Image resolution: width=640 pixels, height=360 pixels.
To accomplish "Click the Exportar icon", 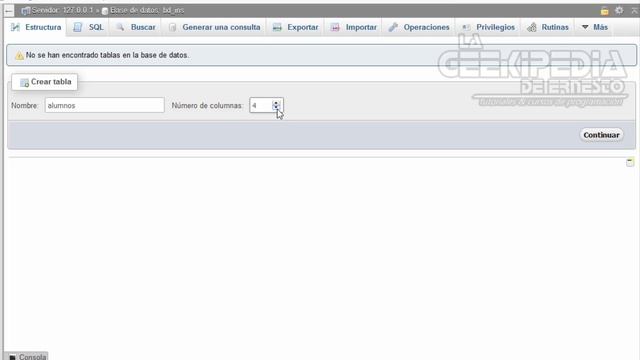I will tap(277, 27).
